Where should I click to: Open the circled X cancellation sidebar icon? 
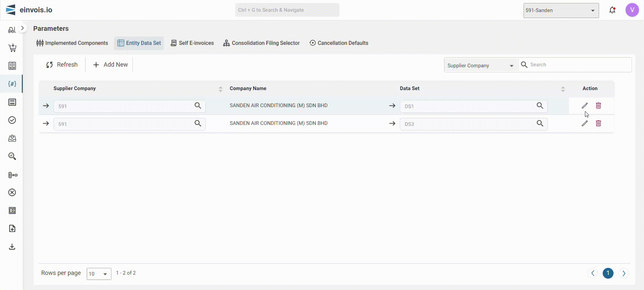point(12,192)
